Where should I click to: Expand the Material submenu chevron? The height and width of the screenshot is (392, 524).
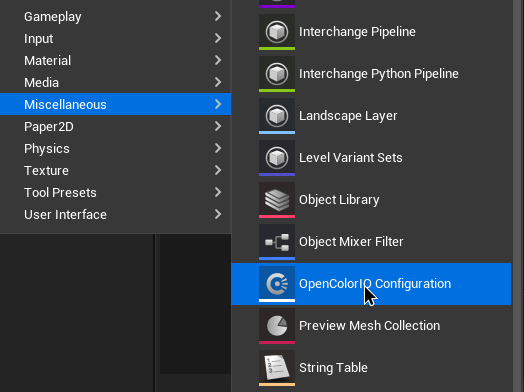click(x=218, y=60)
